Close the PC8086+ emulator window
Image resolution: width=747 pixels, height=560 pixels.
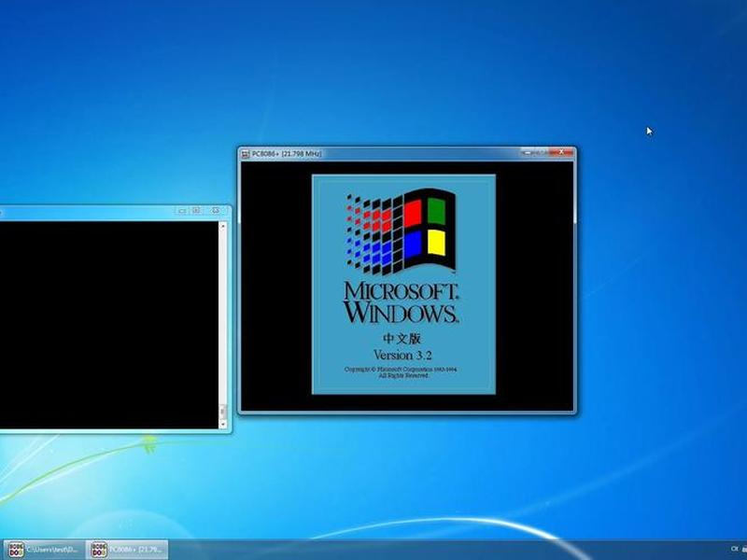(x=561, y=152)
